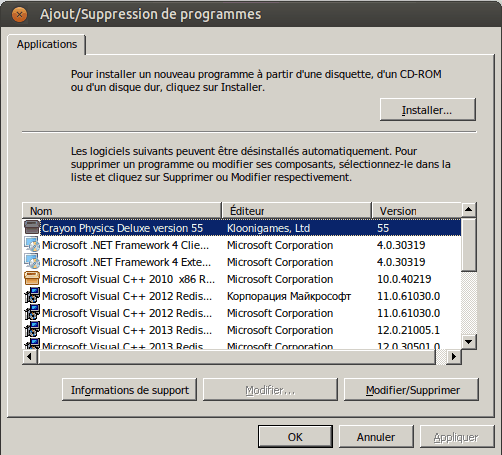Click the Modifier/Supprimer button
The image size is (502, 455).
(411, 390)
